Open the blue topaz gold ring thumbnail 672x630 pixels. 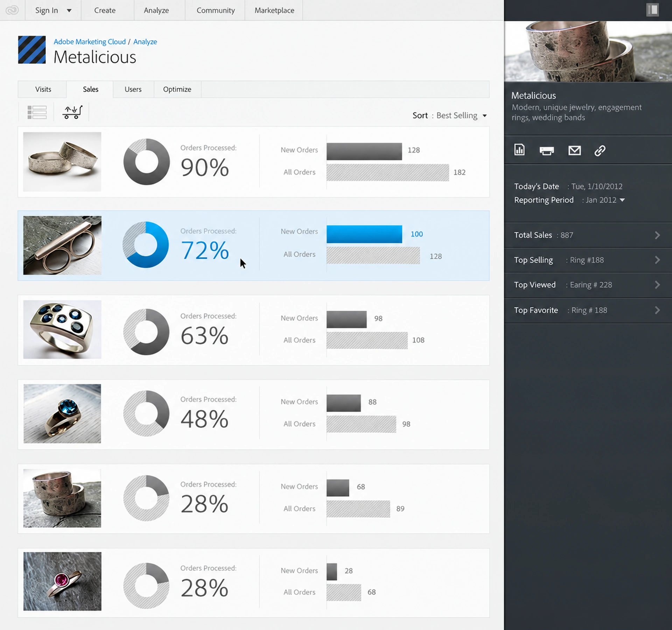[62, 413]
